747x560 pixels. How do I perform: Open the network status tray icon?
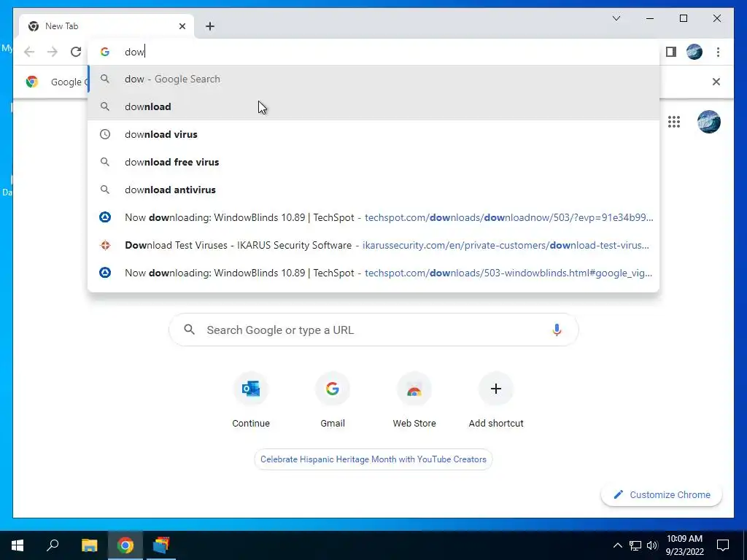tap(635, 545)
